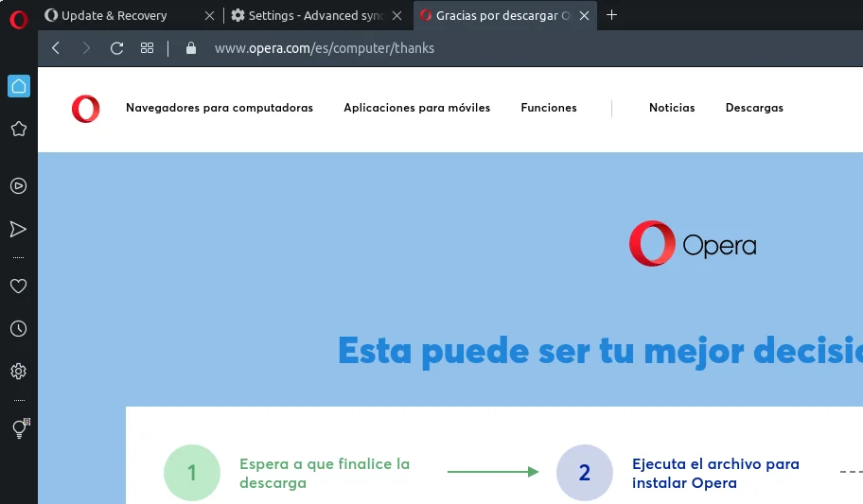Open the Player icon in sidebar
The width and height of the screenshot is (863, 504).
click(19, 186)
